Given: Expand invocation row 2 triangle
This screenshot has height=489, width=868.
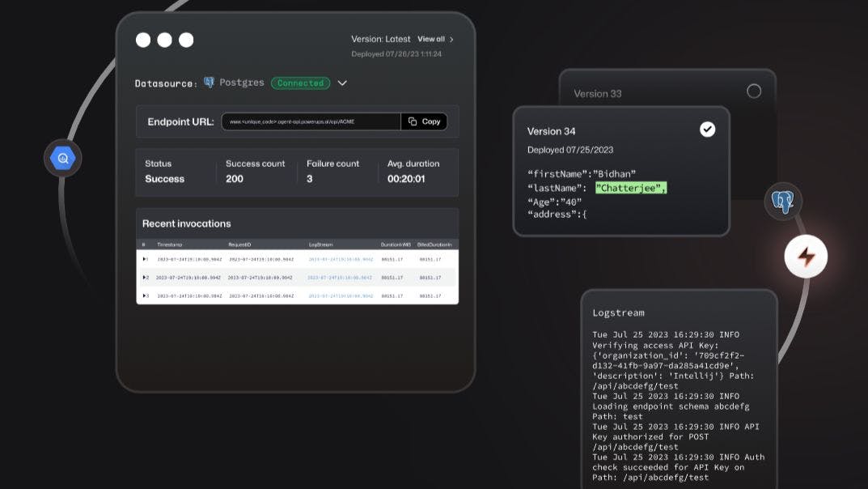Looking at the screenshot, I should 145,278.
